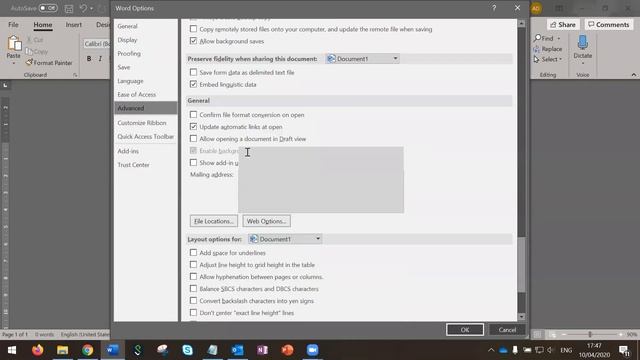Expand the Paste options arrow
This screenshot has height=360, width=640.
click(x=14, y=63)
